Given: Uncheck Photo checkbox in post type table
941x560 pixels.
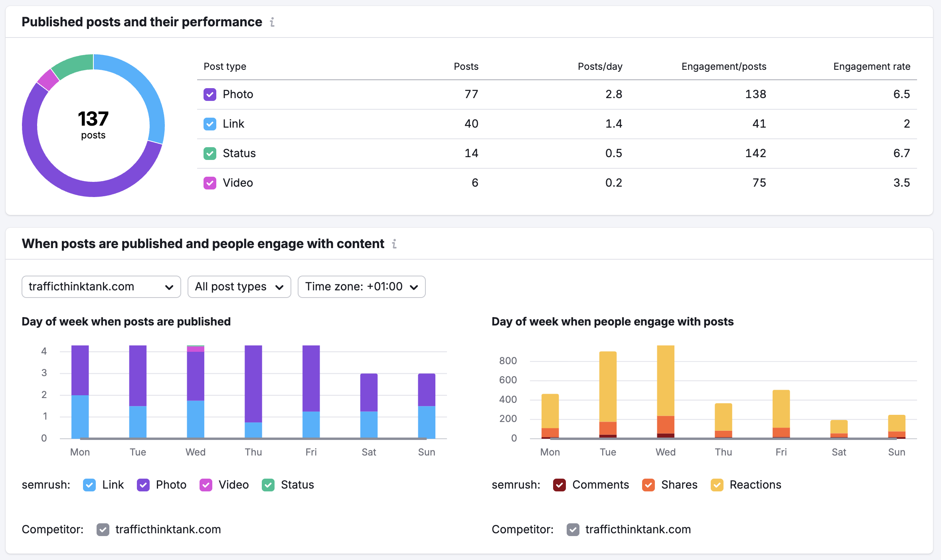Looking at the screenshot, I should click(x=210, y=95).
